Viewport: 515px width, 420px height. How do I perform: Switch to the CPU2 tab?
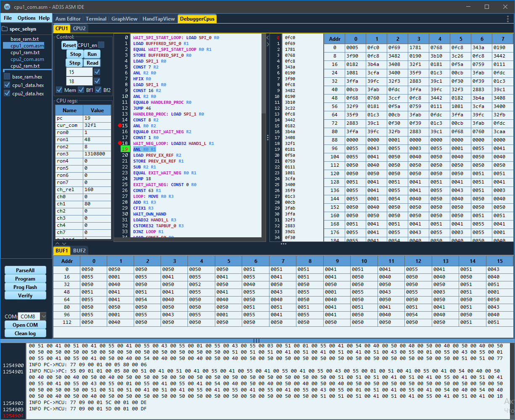(79, 29)
